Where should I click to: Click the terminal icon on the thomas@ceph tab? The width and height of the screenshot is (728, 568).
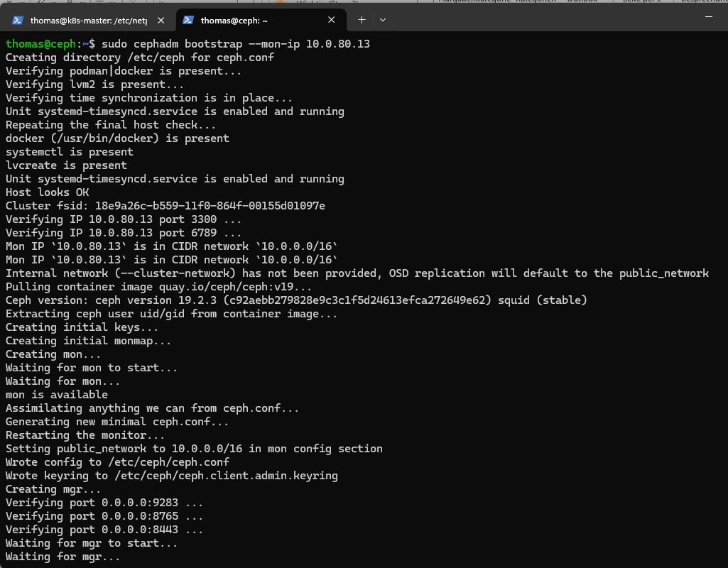(188, 19)
